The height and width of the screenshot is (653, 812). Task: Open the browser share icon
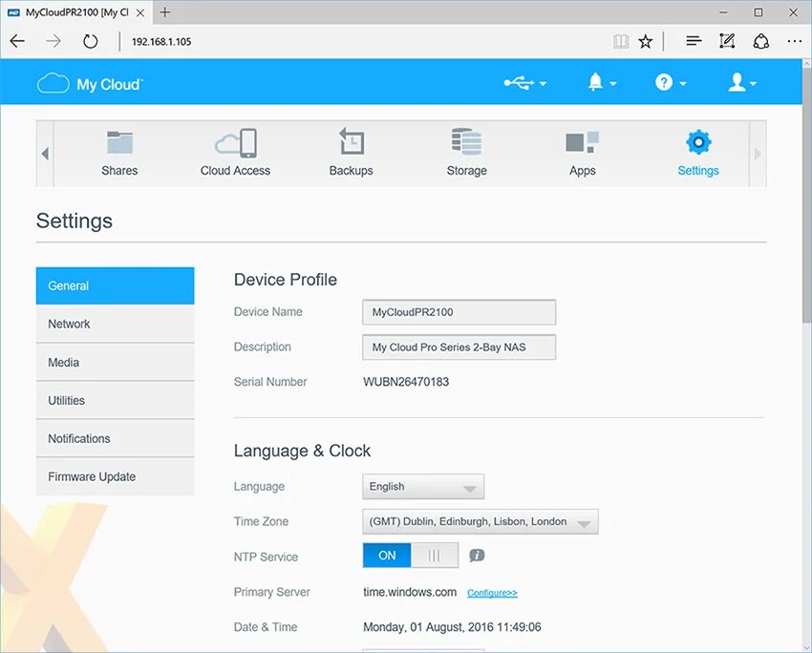coord(760,41)
